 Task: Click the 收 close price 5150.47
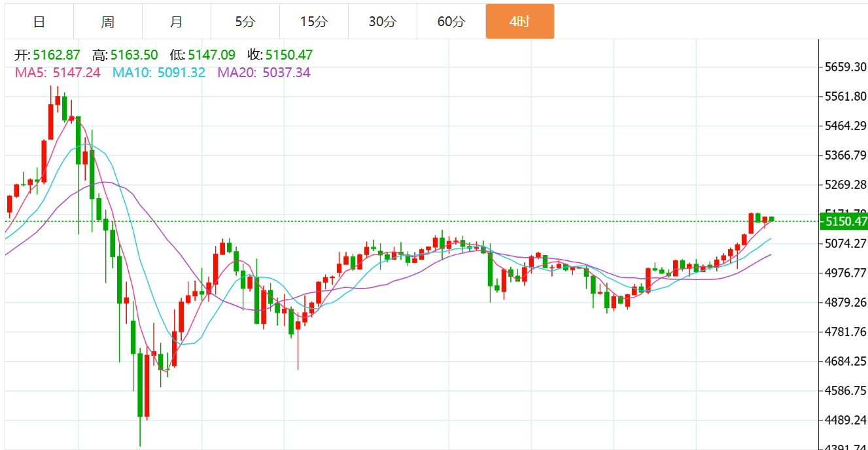pos(281,55)
